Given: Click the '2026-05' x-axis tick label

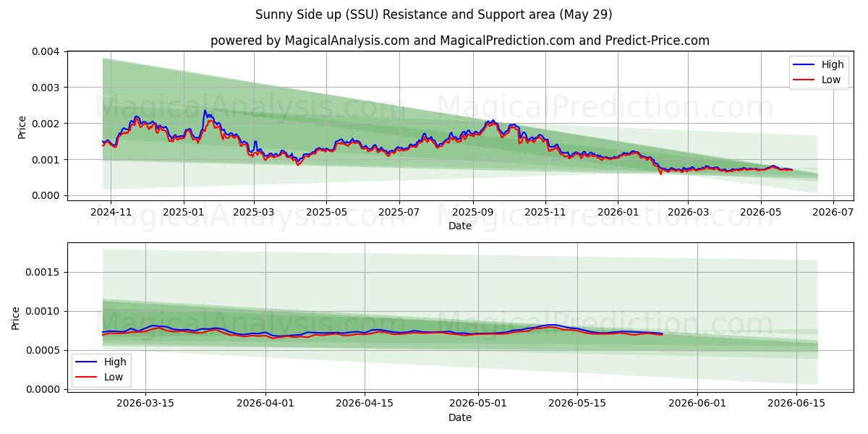Looking at the screenshot, I should pyautogui.click(x=760, y=213).
